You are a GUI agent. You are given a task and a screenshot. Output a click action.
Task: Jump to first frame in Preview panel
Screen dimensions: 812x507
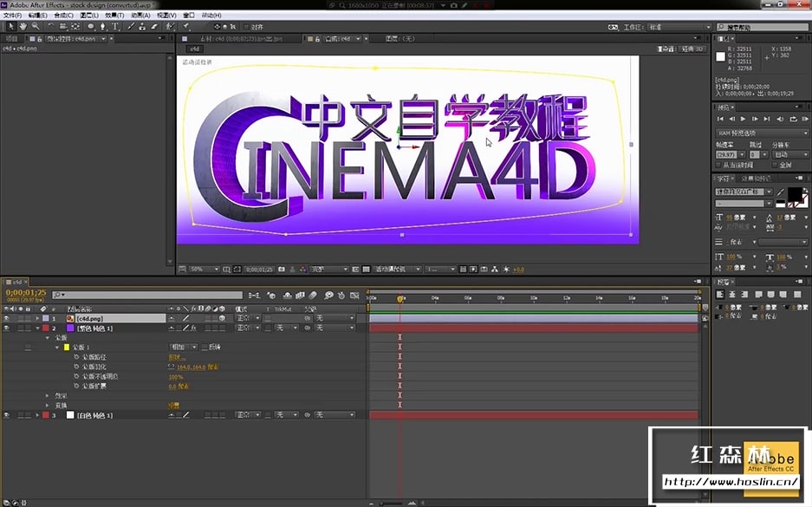[720, 119]
